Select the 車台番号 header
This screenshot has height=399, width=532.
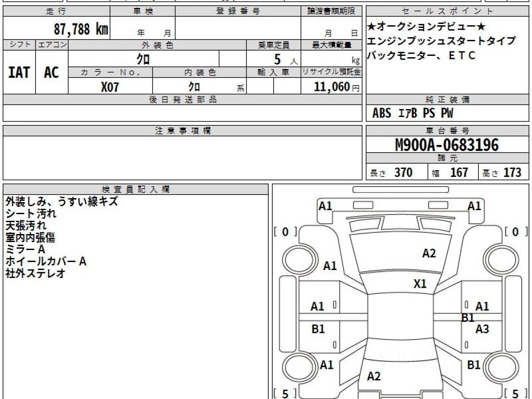(447, 131)
